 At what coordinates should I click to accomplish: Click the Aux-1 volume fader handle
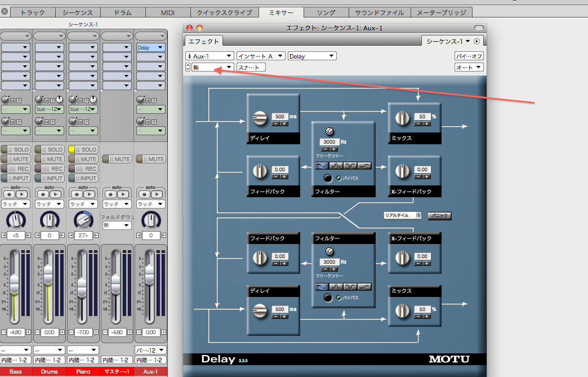click(x=149, y=275)
